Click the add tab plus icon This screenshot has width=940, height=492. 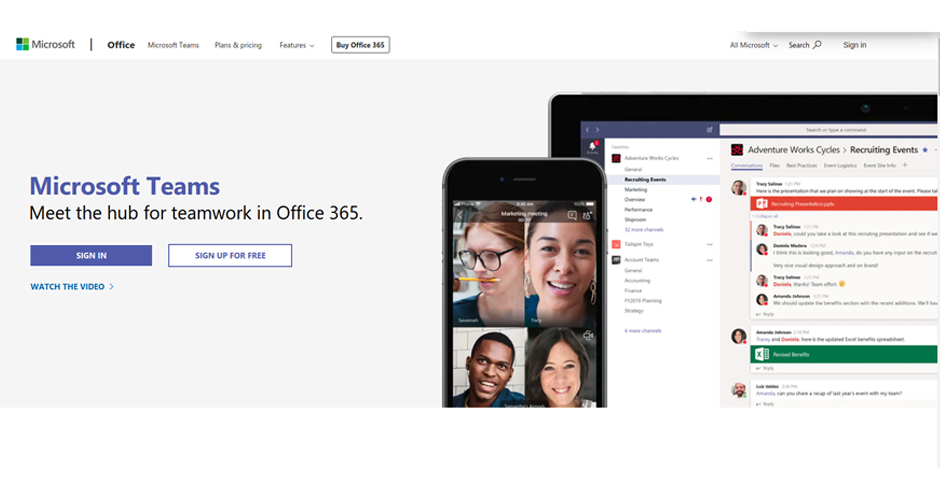pyautogui.click(x=905, y=165)
